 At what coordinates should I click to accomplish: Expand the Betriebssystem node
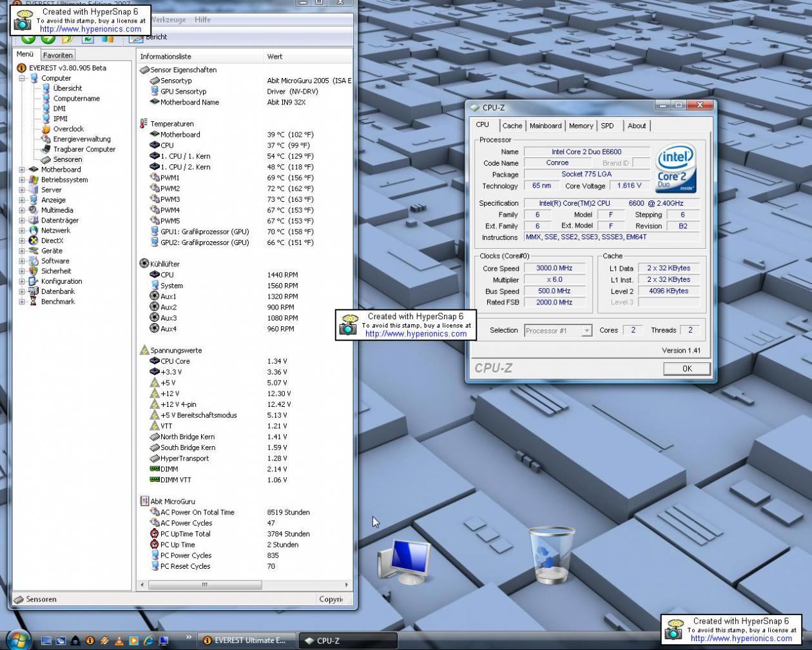click(22, 180)
